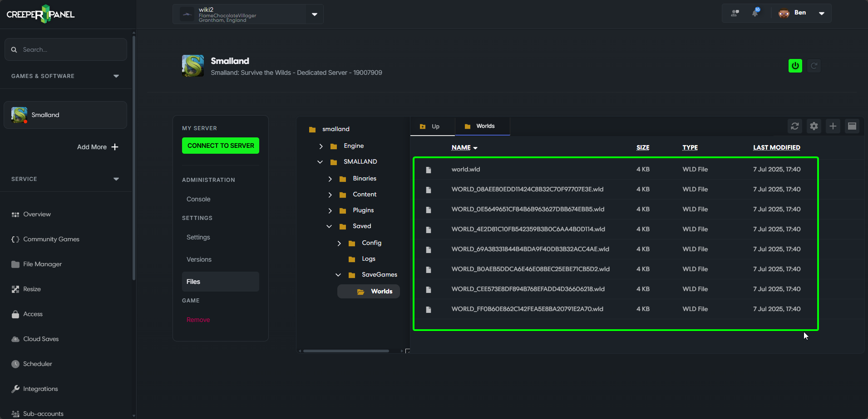Click the sidebar Search input field
Screen dimensions: 868x419
pos(66,49)
